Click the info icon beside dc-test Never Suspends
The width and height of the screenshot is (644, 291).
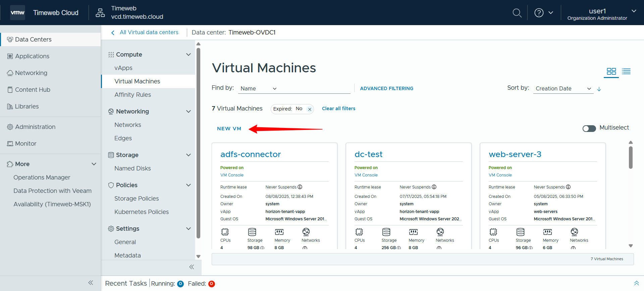point(434,187)
